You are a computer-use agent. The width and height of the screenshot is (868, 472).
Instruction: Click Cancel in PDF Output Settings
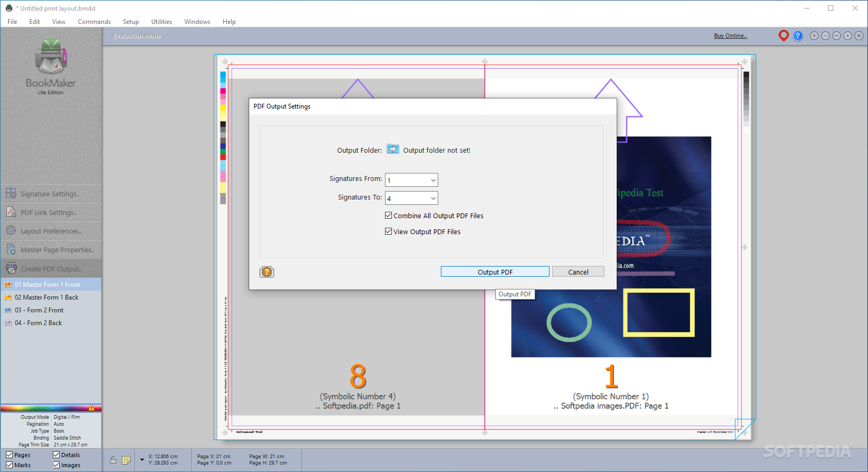(x=578, y=271)
